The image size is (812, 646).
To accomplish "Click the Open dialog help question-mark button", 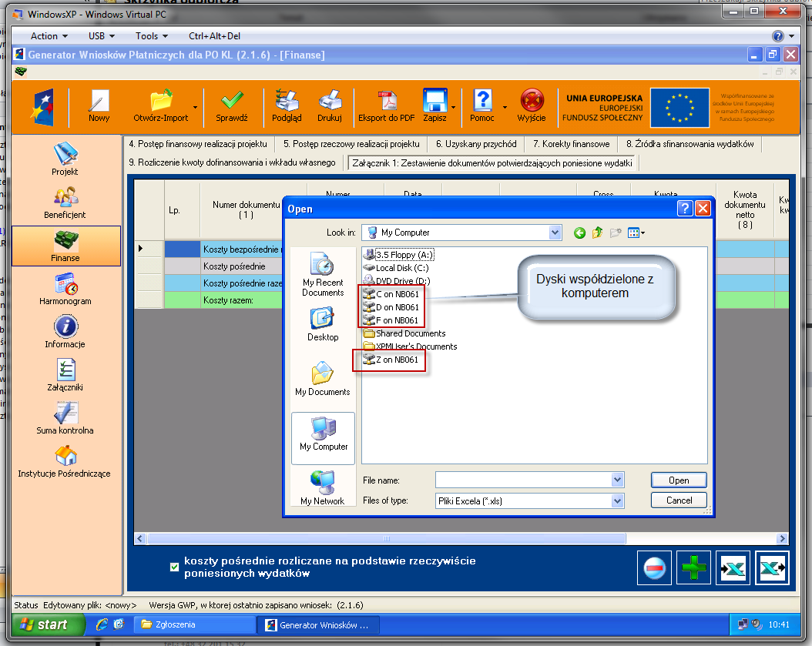I will pyautogui.click(x=685, y=209).
